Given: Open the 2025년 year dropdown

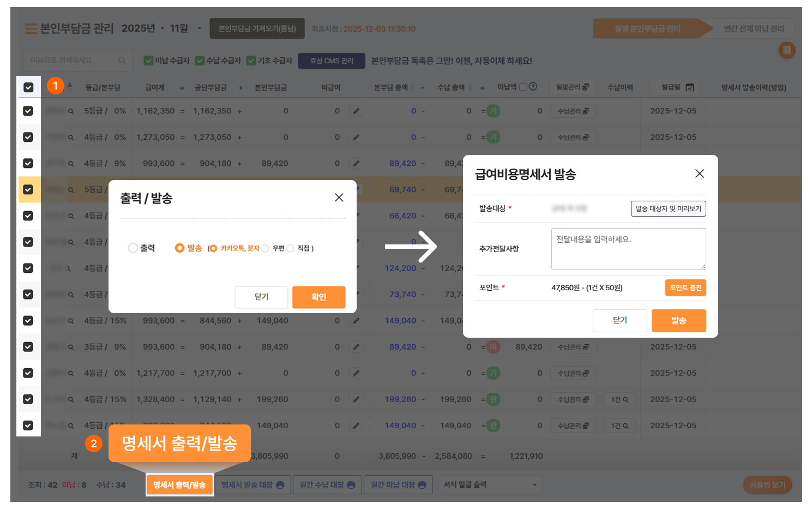Looking at the screenshot, I should tap(143, 28).
